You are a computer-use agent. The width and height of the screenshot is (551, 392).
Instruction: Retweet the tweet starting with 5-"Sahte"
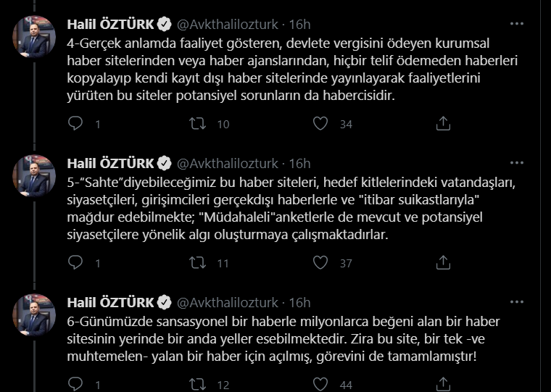coord(198,264)
